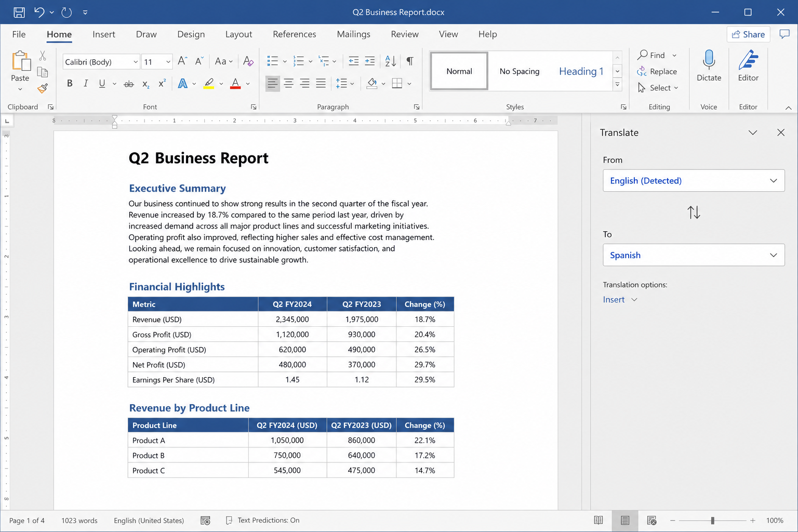Image resolution: width=798 pixels, height=532 pixels.
Task: Align text right
Action: coord(305,83)
